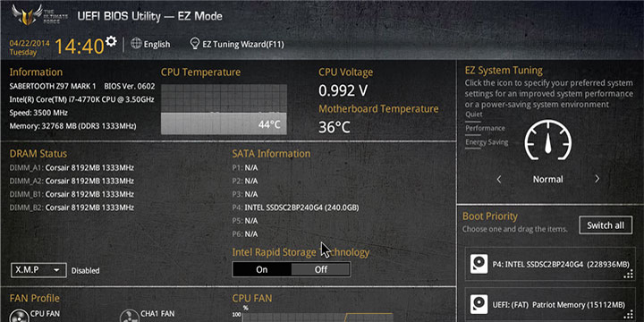This screenshot has width=644, height=322.
Task: Select the P4: INTEL SSDSC2BP240G4 (228936MB) boot entry
Action: click(x=550, y=264)
